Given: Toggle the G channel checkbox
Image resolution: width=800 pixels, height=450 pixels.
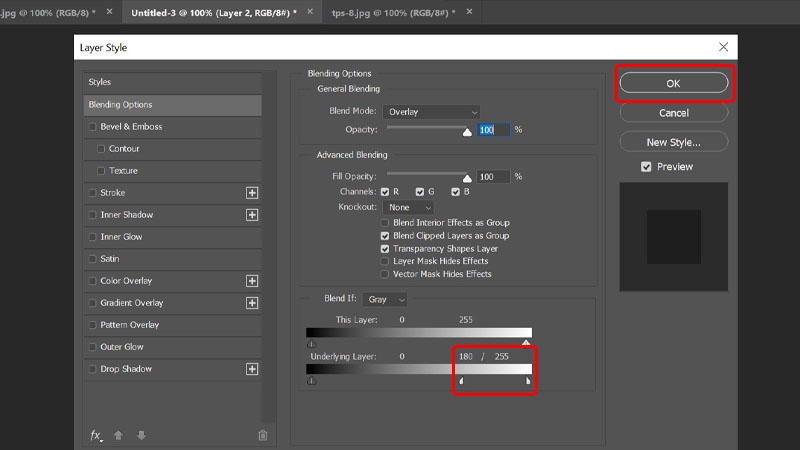Looking at the screenshot, I should point(419,192).
